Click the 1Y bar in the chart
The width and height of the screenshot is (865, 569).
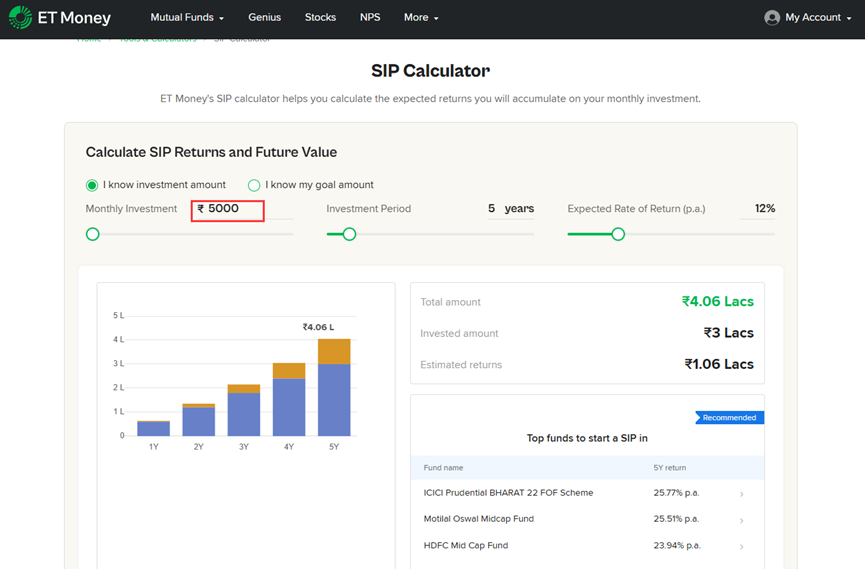tap(153, 428)
